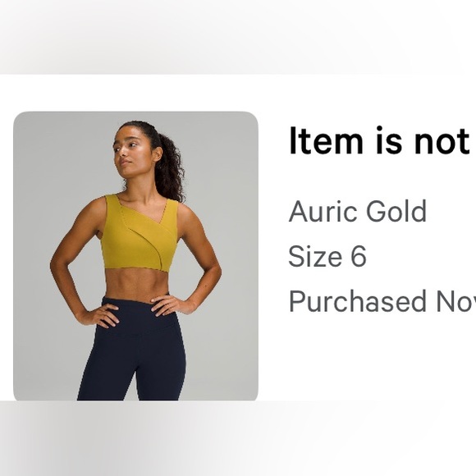Click the number 6 in size line
Screen dimensions: 476x476
click(x=359, y=256)
